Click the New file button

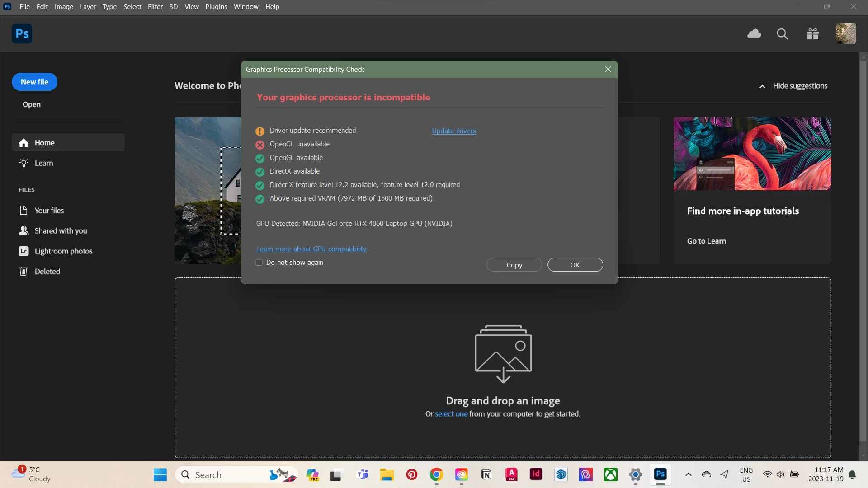(x=34, y=82)
